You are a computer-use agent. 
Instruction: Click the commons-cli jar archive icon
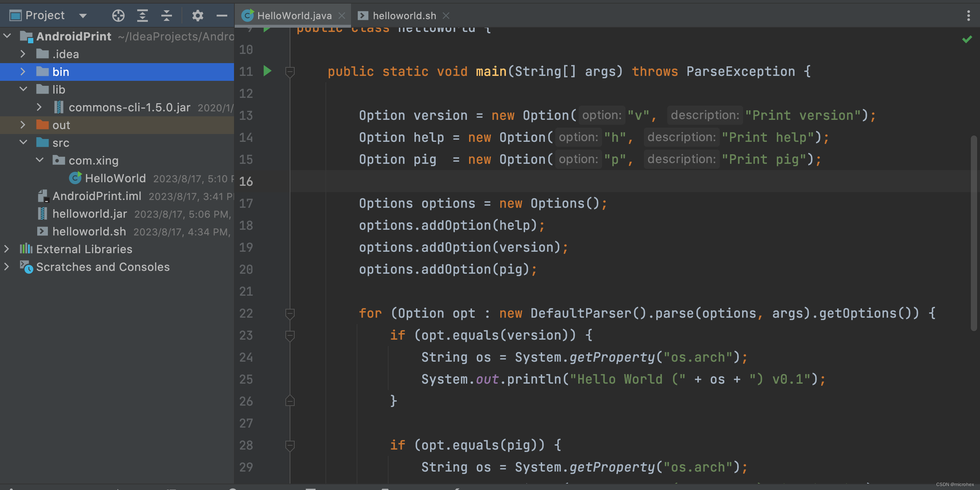pyautogui.click(x=58, y=107)
